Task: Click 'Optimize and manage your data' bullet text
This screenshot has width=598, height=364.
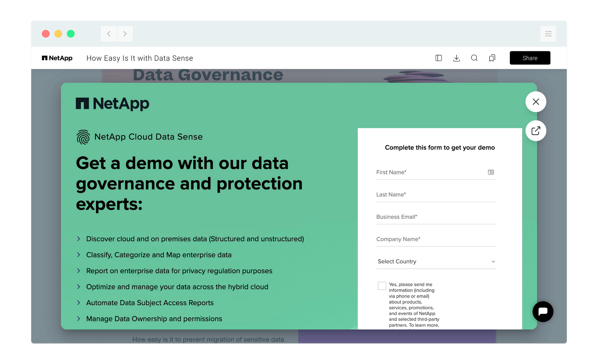Action: coord(177,287)
